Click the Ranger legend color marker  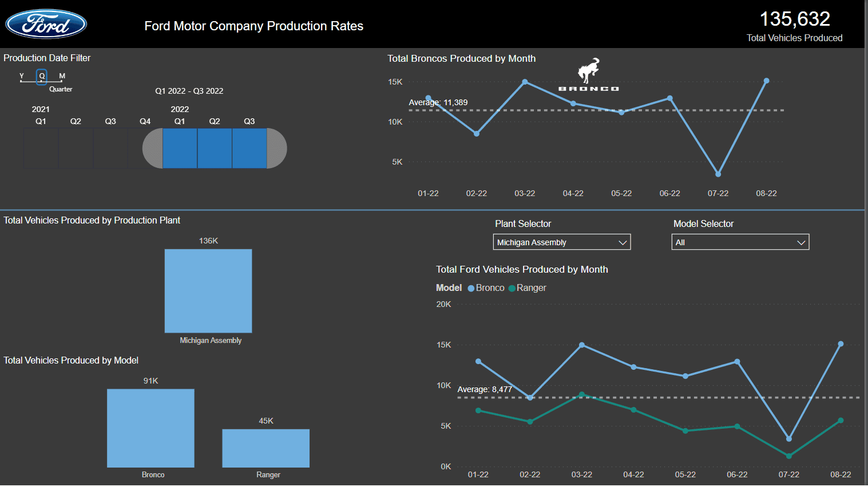coord(512,289)
